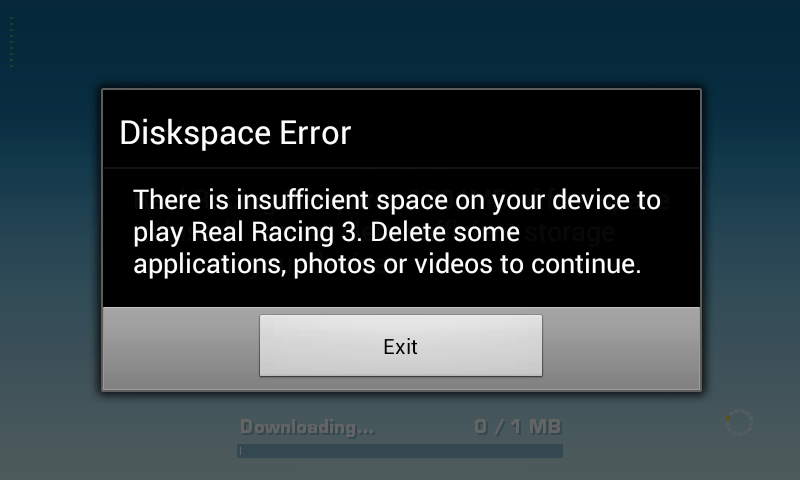Click the loading spinner icon

click(x=739, y=422)
